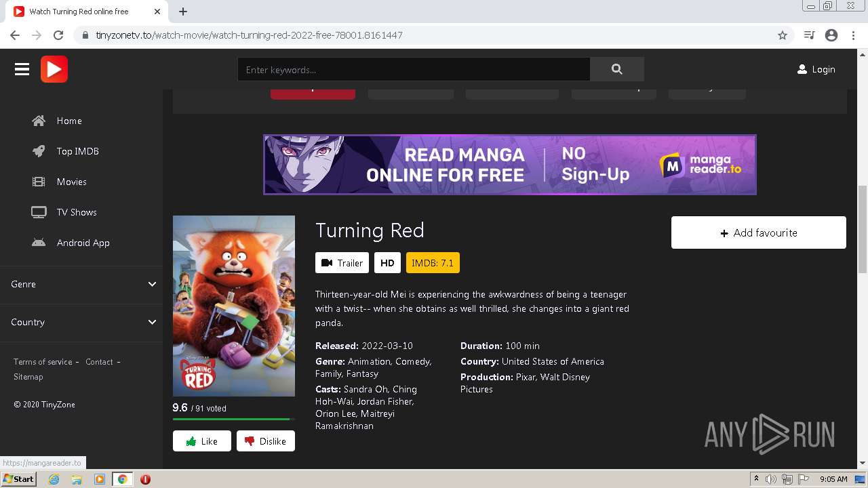Open a new browser tab
The height and width of the screenshot is (488, 868).
tap(183, 12)
